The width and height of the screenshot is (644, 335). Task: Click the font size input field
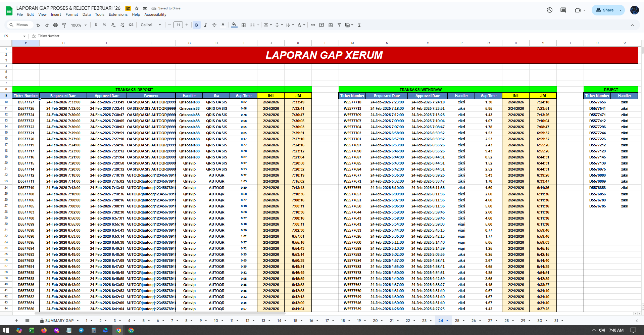[178, 25]
